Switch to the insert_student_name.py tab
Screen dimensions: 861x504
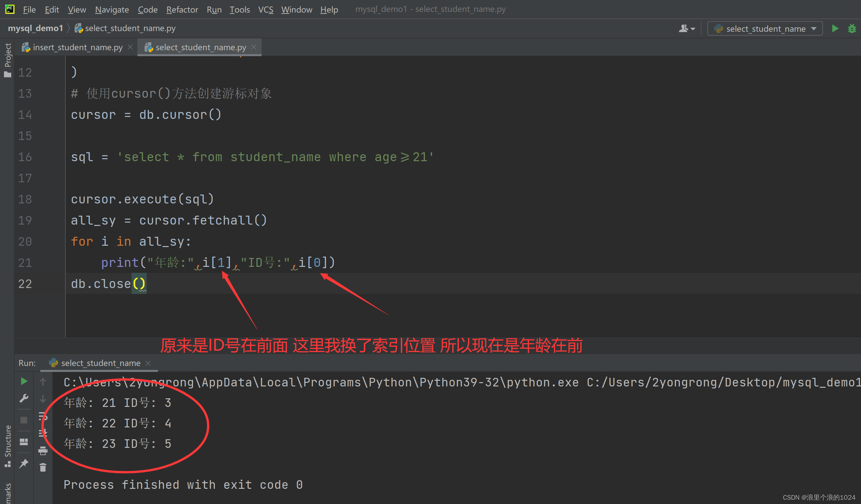pyautogui.click(x=77, y=48)
